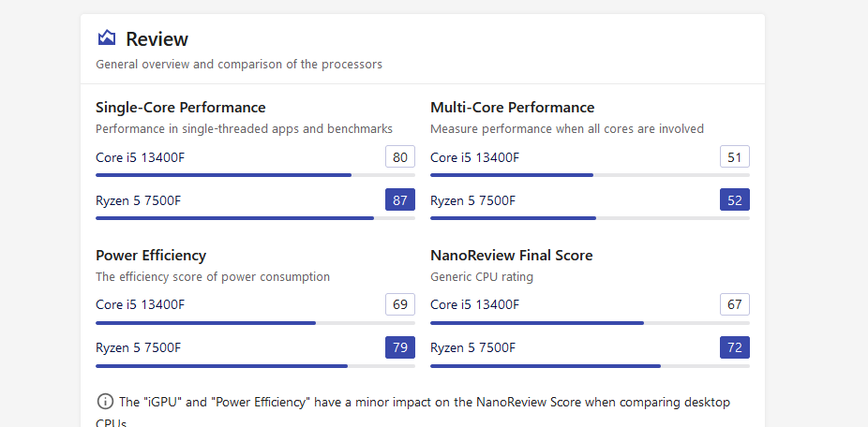The height and width of the screenshot is (427, 868).
Task: Click the Core i5 13400F final score bar
Action: pyautogui.click(x=590, y=323)
